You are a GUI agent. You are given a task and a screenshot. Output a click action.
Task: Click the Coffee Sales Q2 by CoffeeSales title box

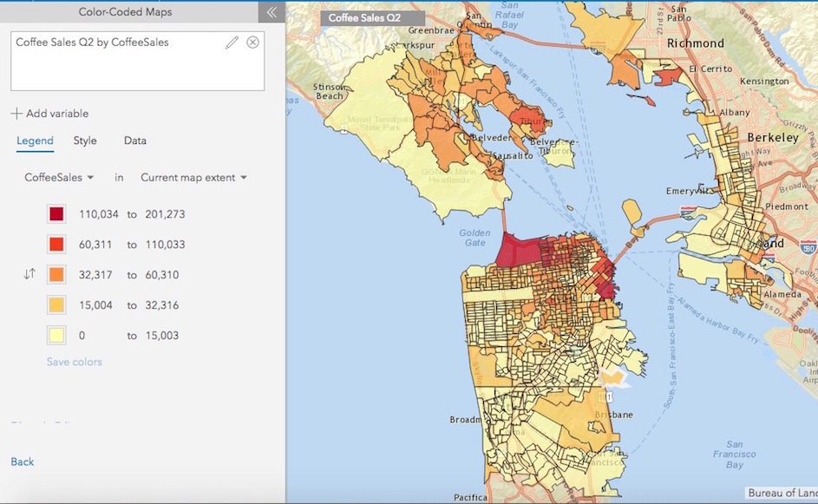pos(137,61)
